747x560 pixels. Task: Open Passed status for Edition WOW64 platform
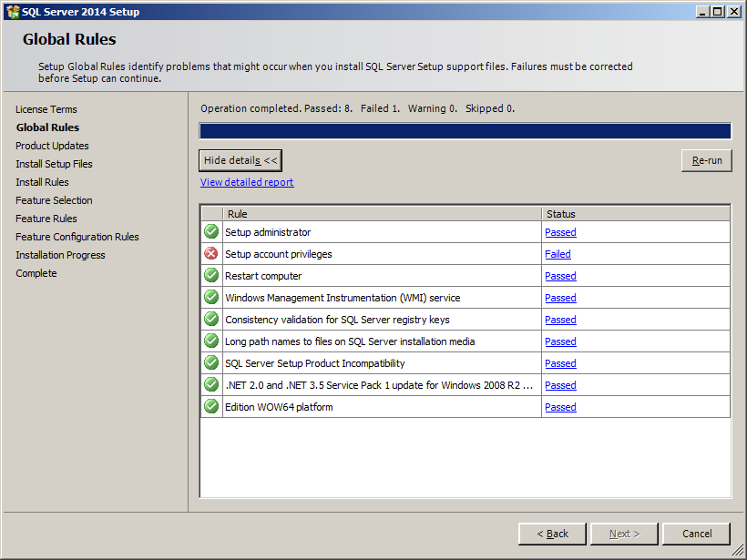560,407
